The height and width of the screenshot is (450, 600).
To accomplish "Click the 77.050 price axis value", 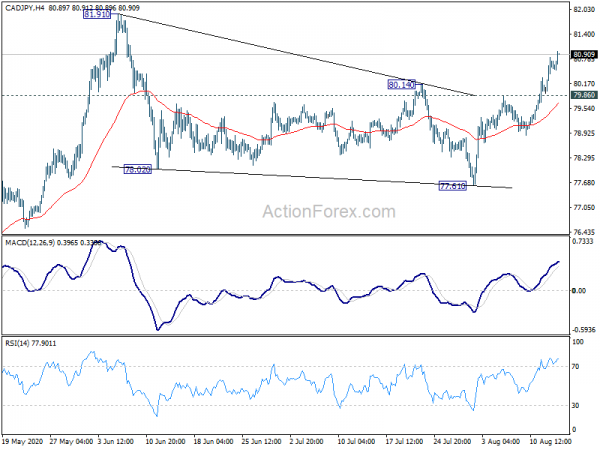I will (x=584, y=207).
